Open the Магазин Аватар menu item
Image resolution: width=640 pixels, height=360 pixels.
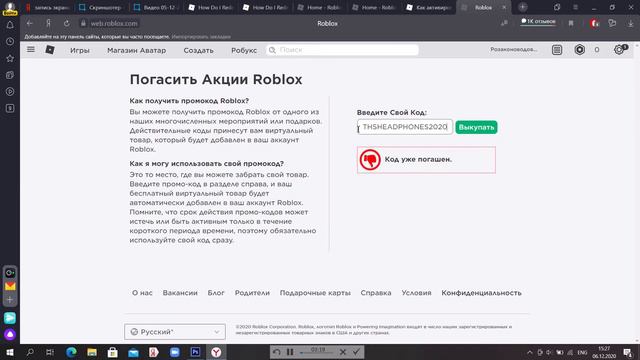(x=136, y=50)
